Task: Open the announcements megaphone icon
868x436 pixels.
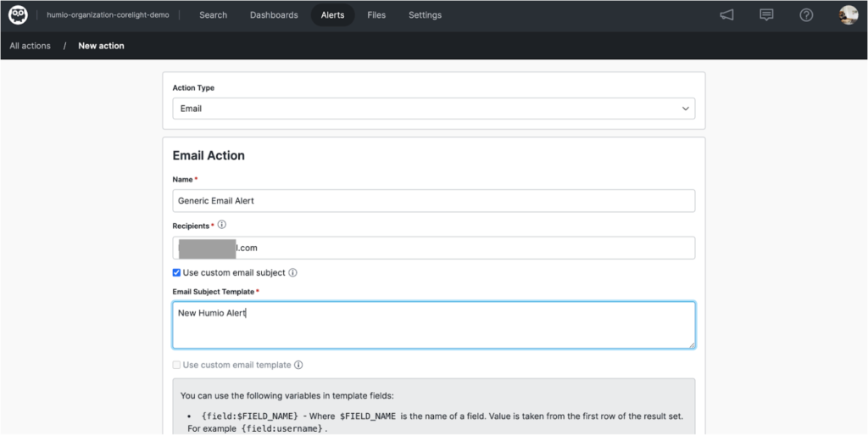Action: [x=726, y=15]
